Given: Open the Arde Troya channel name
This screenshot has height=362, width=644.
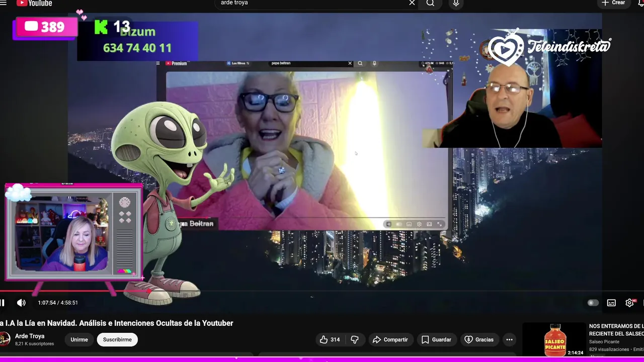Looking at the screenshot, I should click(x=30, y=336).
